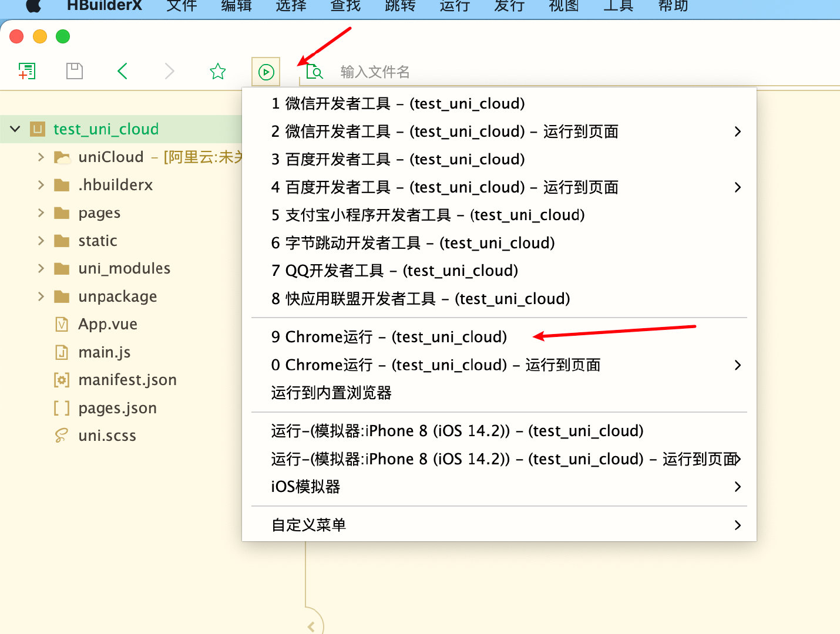Open submenu arrow for 自定义菜单
Screen dimensions: 840x634
tap(738, 525)
